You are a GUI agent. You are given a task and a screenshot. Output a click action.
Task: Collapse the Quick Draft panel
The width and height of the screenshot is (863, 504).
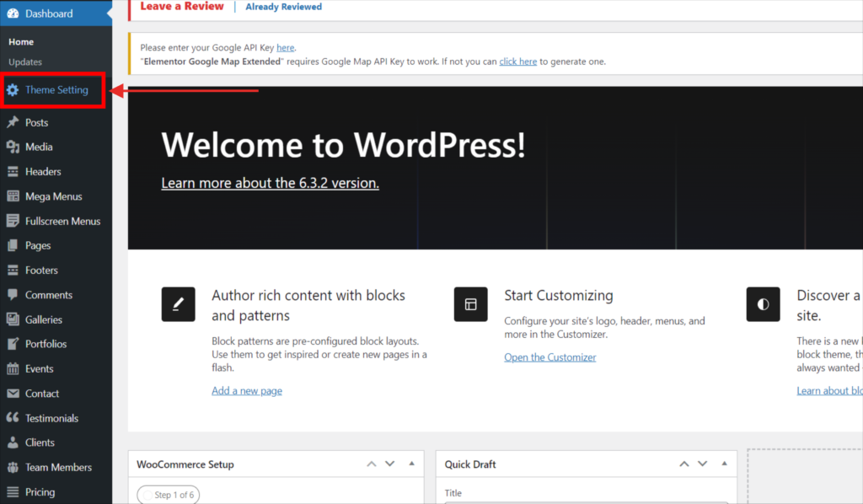tap(725, 464)
